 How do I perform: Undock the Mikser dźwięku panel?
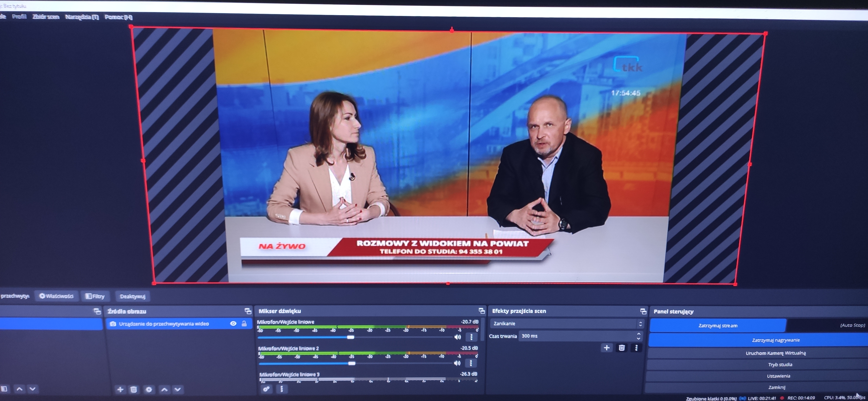[482, 311]
